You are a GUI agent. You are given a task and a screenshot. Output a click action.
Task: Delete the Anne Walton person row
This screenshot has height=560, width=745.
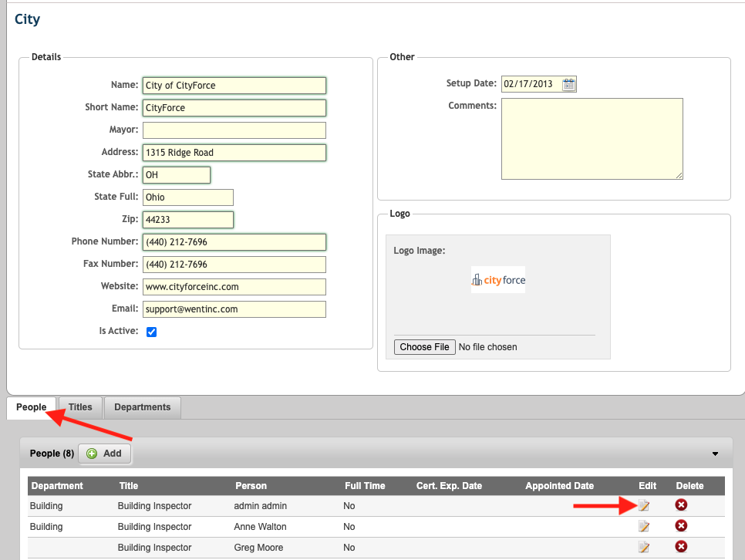tap(681, 526)
